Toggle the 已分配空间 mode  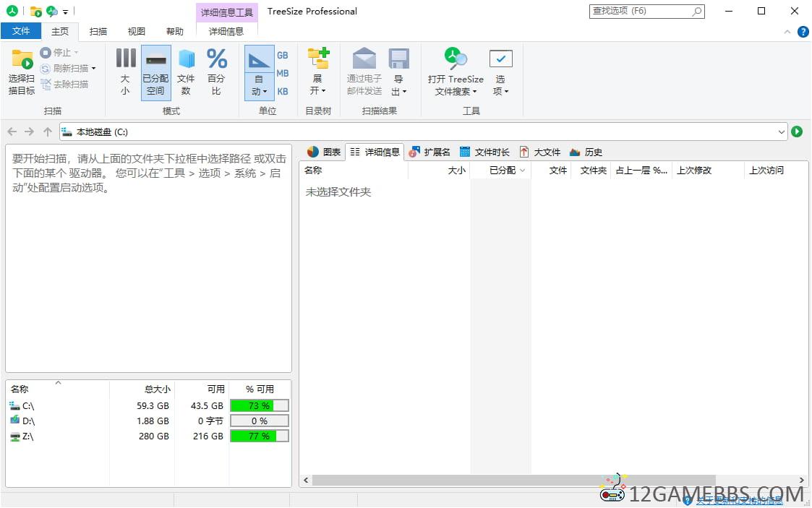[156, 72]
